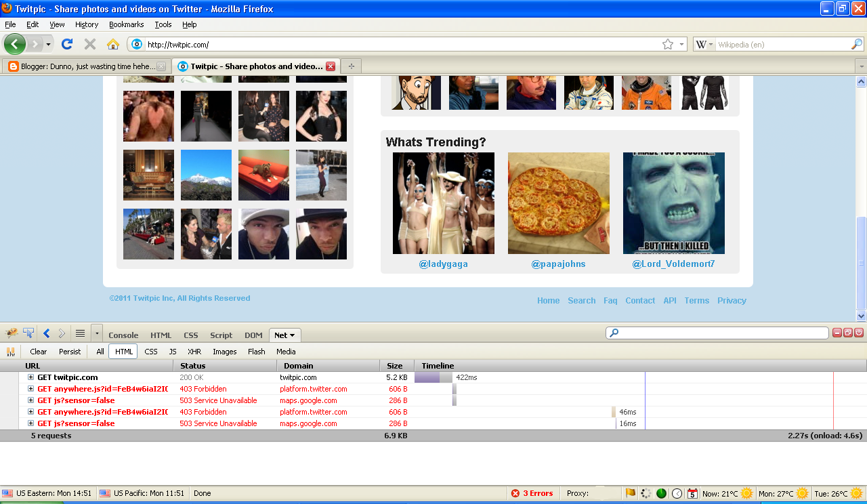Open the Firebug command line options dropdown
The height and width of the screenshot is (504, 867).
click(97, 333)
